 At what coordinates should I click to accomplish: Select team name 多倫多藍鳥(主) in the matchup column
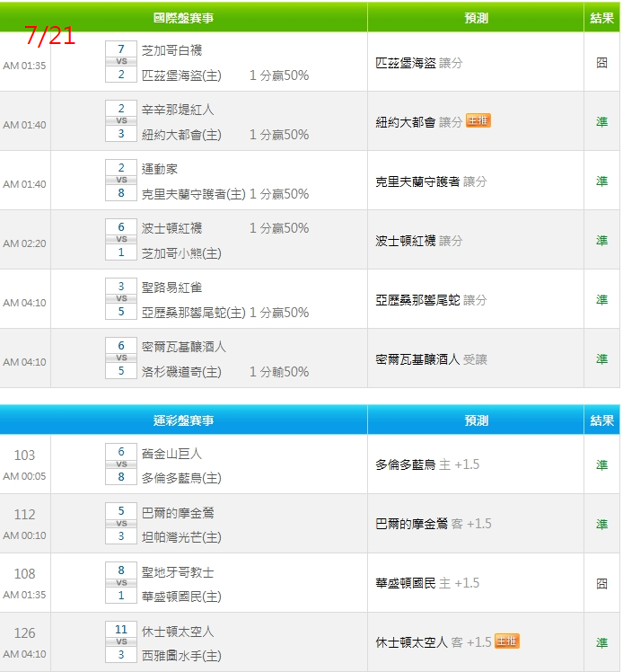pyautogui.click(x=181, y=478)
